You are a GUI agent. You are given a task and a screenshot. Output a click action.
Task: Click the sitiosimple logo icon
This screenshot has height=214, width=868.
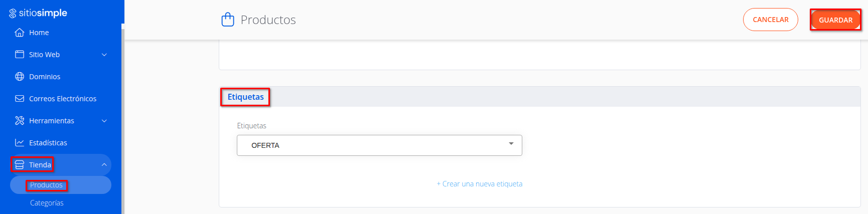(13, 14)
